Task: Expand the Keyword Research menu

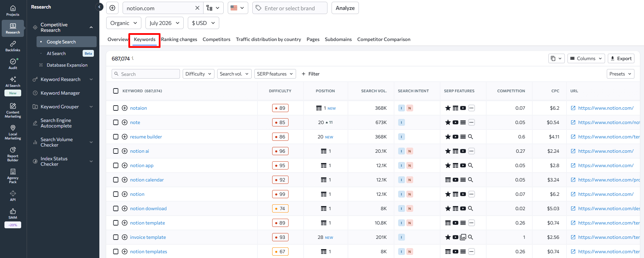Action: 63,79
